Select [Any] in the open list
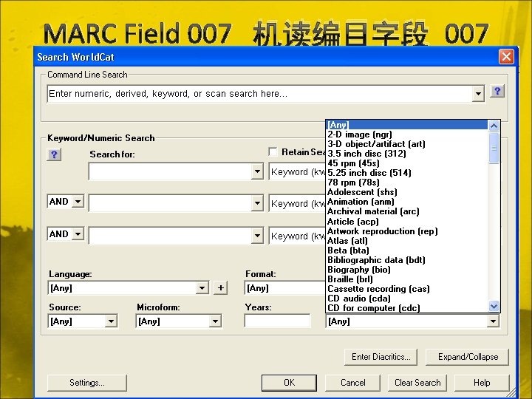 (x=407, y=125)
